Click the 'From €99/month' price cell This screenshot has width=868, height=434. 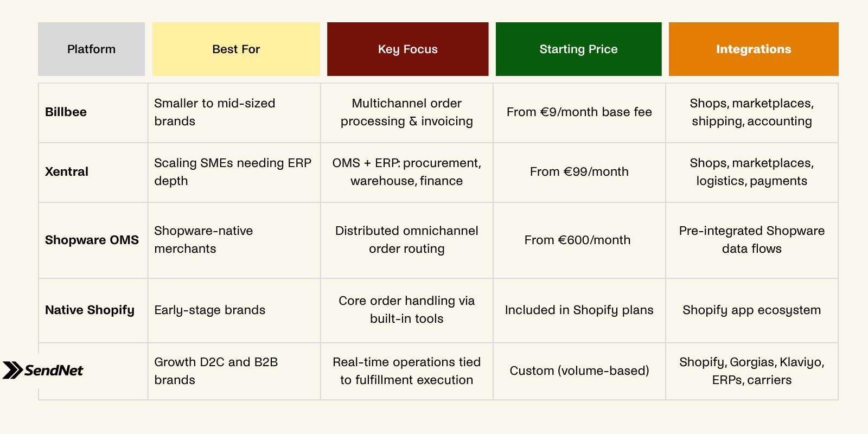coord(579,172)
